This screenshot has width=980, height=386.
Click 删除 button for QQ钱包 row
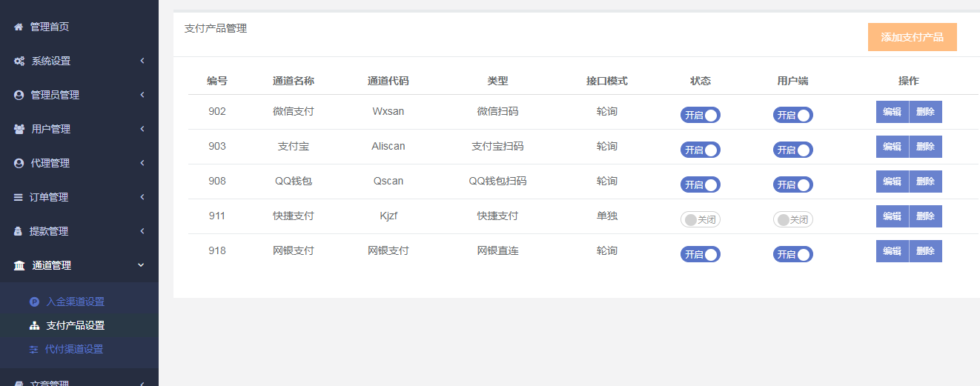pos(925,182)
